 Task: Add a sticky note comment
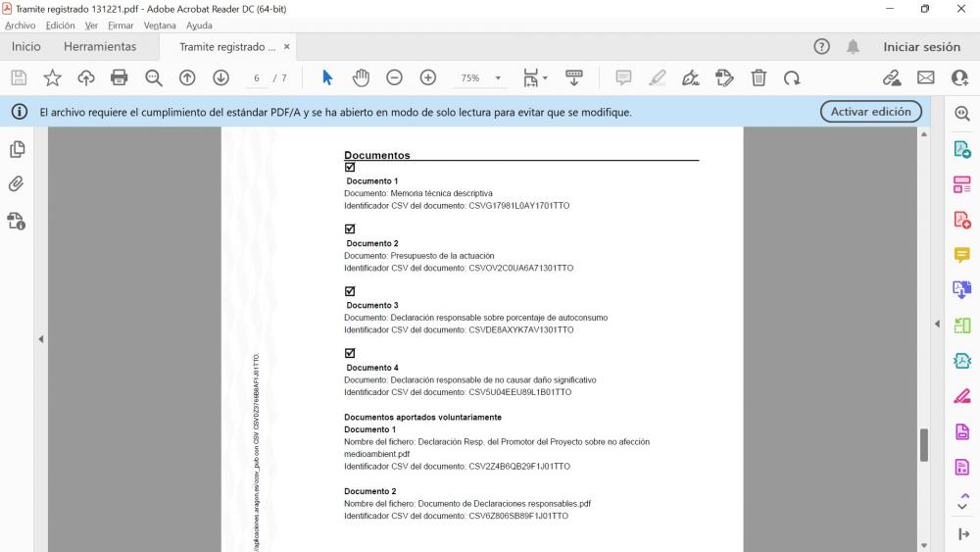click(x=623, y=77)
